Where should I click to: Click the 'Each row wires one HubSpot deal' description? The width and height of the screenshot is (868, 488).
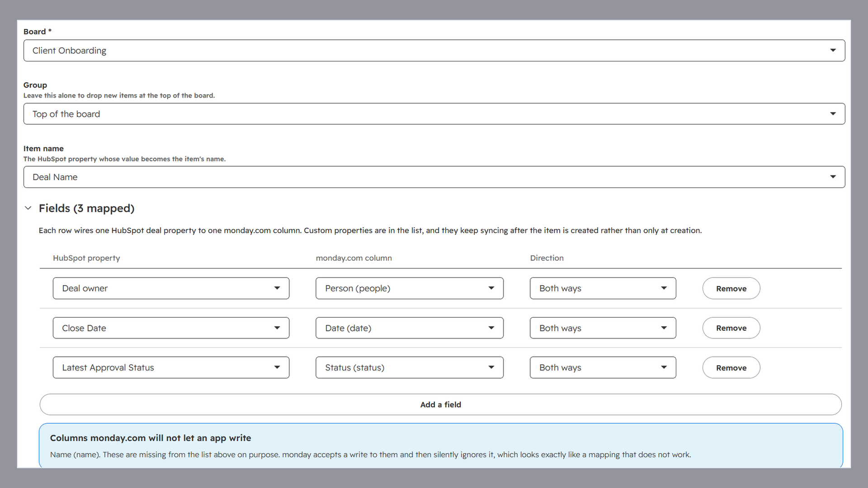(x=370, y=230)
